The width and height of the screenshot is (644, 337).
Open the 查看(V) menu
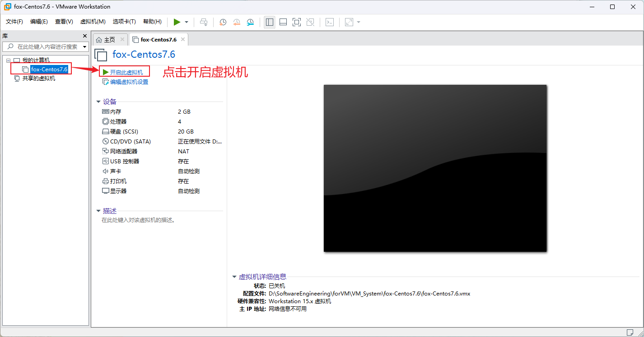point(64,22)
